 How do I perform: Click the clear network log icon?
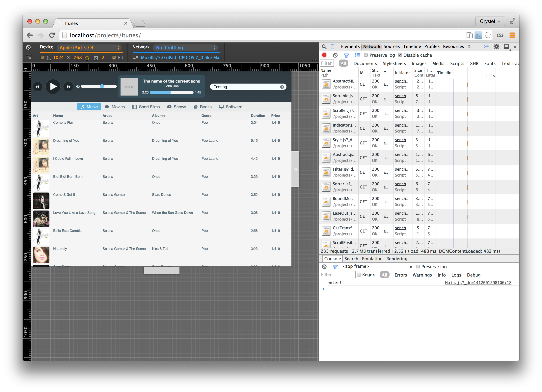coord(335,55)
